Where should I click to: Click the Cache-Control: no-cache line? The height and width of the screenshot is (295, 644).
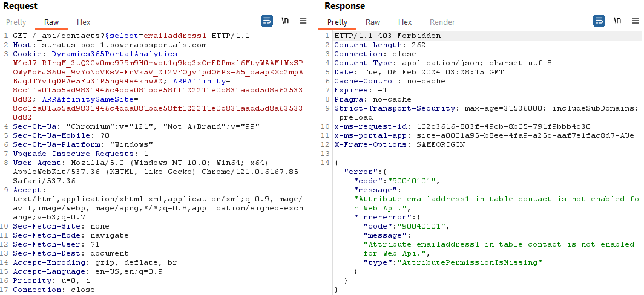(389, 81)
